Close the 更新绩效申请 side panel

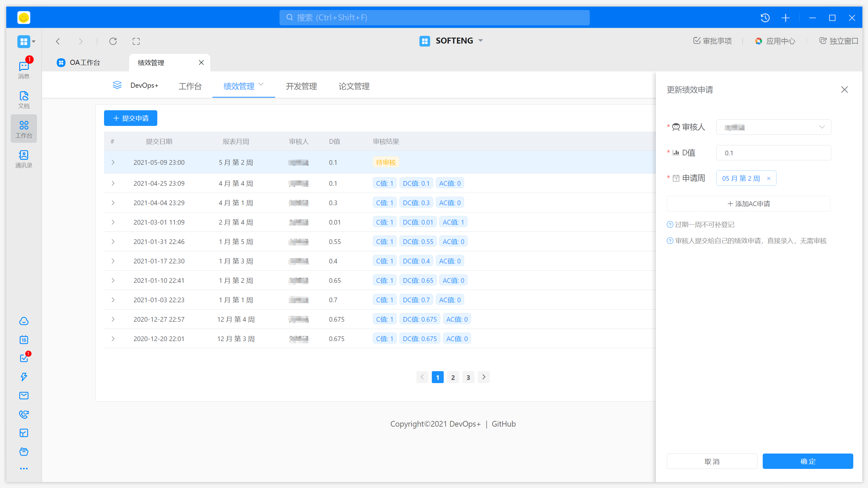coord(844,90)
